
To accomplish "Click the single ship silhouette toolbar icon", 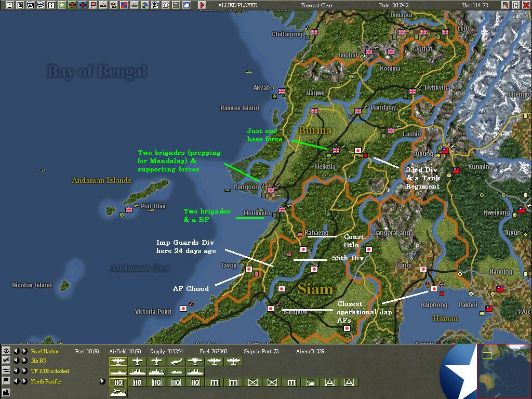I will 103,5.
